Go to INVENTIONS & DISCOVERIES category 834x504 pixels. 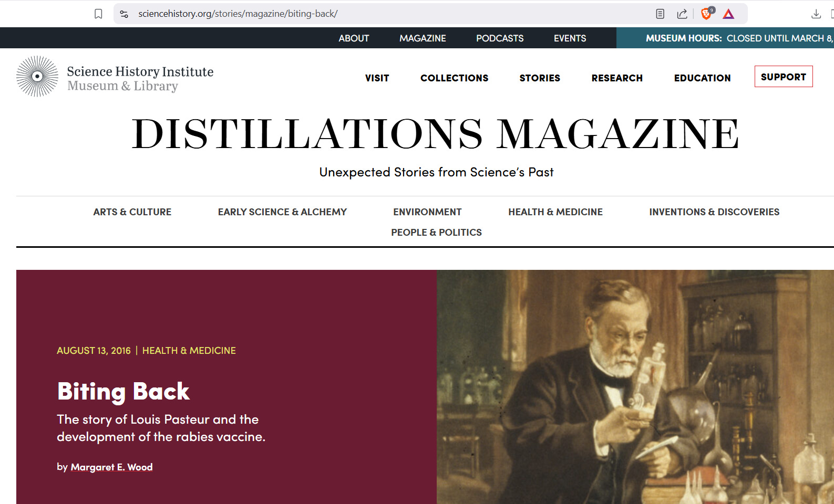click(x=714, y=212)
